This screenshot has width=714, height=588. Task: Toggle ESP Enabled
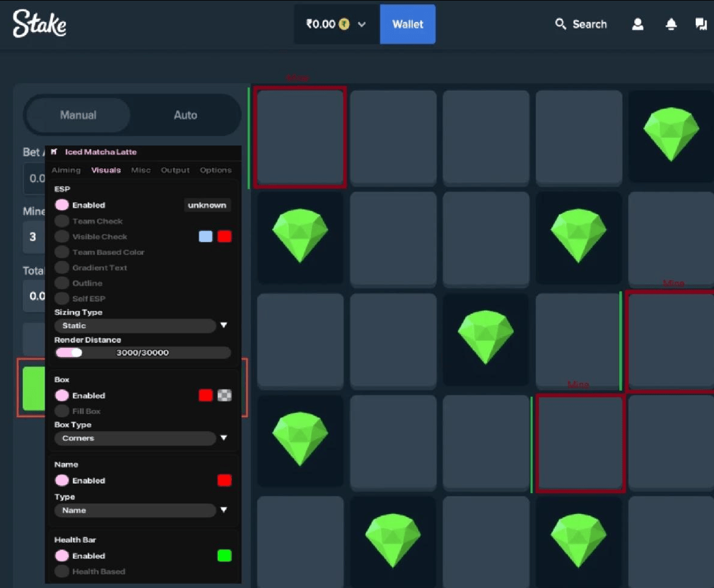point(62,205)
